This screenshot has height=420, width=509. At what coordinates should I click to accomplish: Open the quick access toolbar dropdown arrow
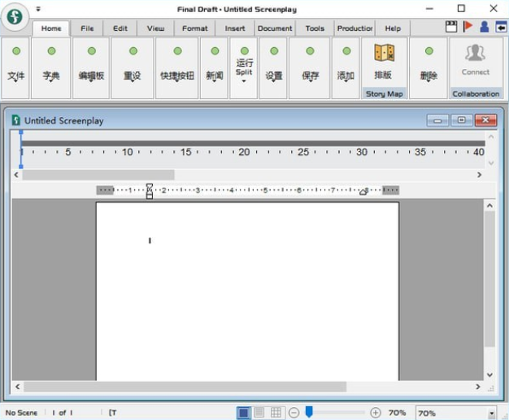click(37, 10)
